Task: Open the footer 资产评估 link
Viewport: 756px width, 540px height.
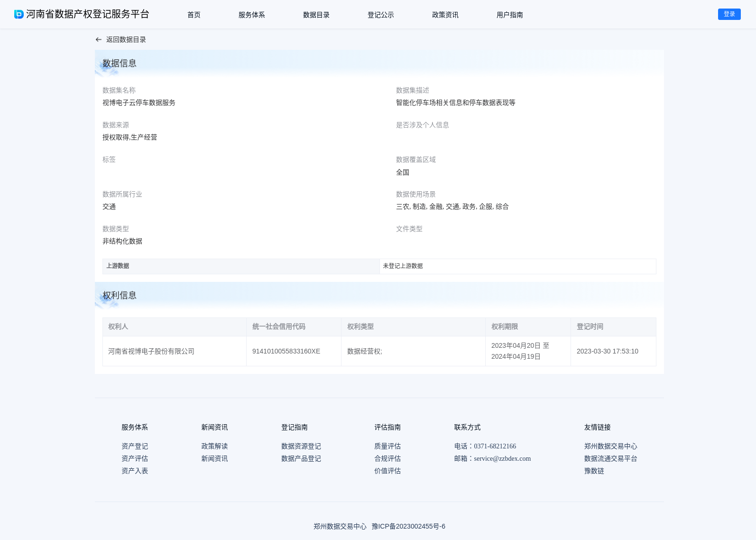Action: (x=135, y=458)
